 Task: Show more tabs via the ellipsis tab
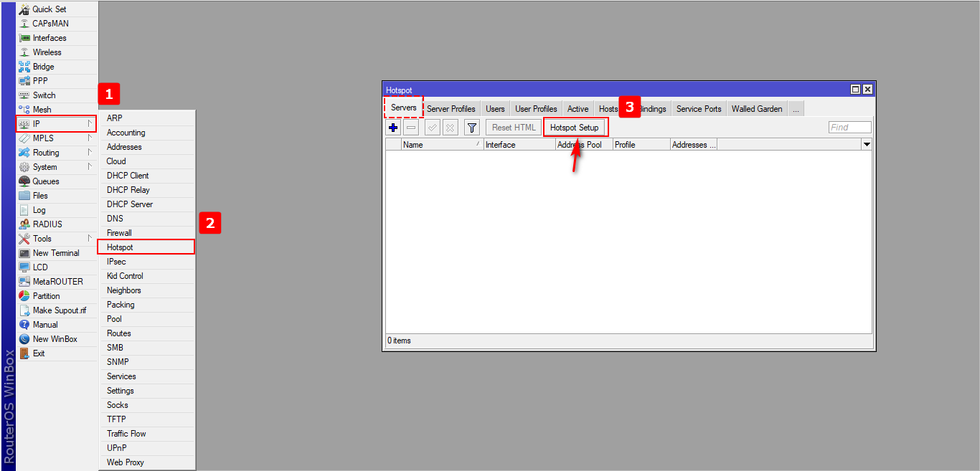click(x=796, y=109)
